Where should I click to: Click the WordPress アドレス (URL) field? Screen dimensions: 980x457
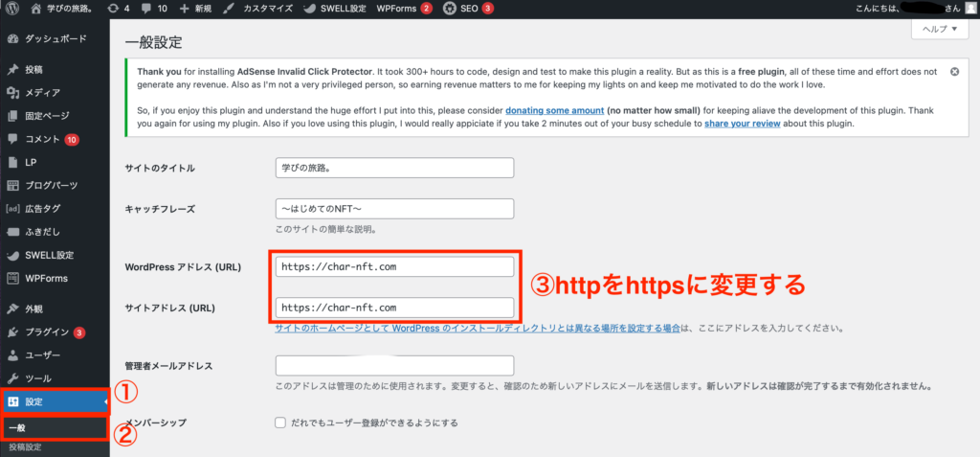coord(394,266)
